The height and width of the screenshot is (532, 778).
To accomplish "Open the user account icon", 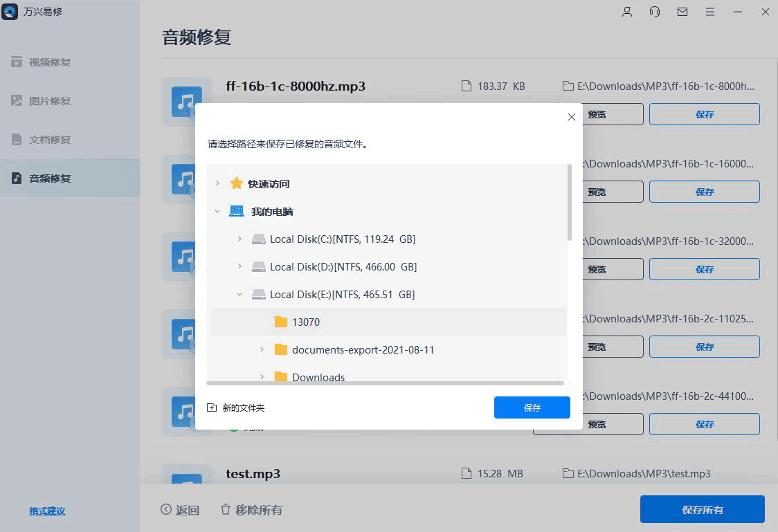I will [626, 12].
